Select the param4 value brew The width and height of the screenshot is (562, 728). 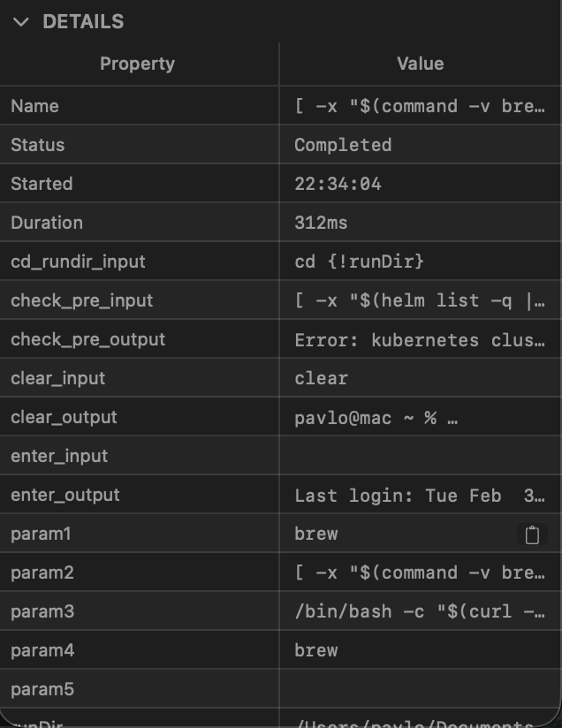(316, 650)
